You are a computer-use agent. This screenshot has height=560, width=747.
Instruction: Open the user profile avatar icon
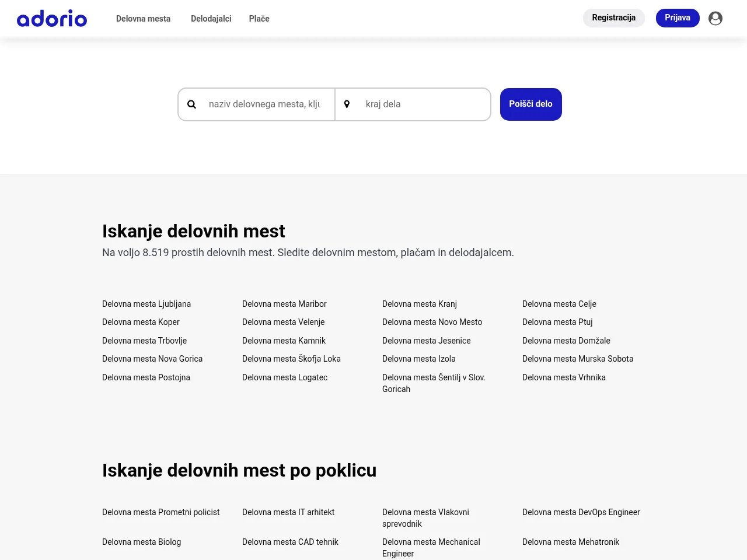click(x=715, y=18)
